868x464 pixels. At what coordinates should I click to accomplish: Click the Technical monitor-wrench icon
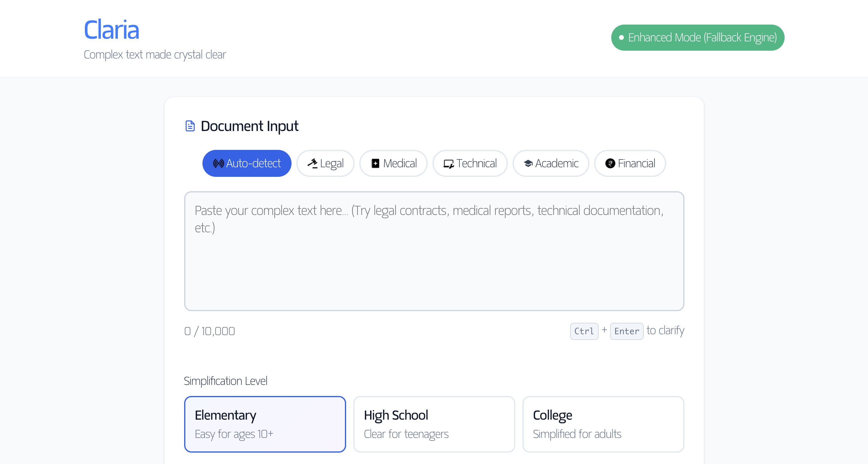(x=448, y=164)
